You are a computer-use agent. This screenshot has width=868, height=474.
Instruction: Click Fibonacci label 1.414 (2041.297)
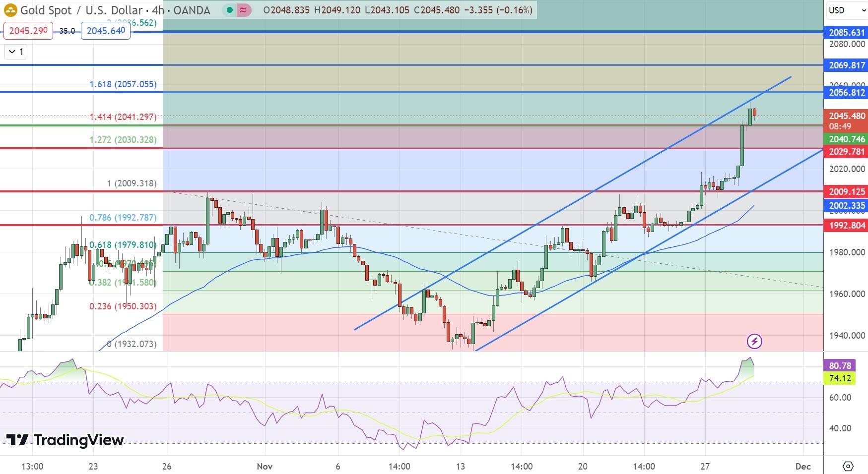pos(123,117)
